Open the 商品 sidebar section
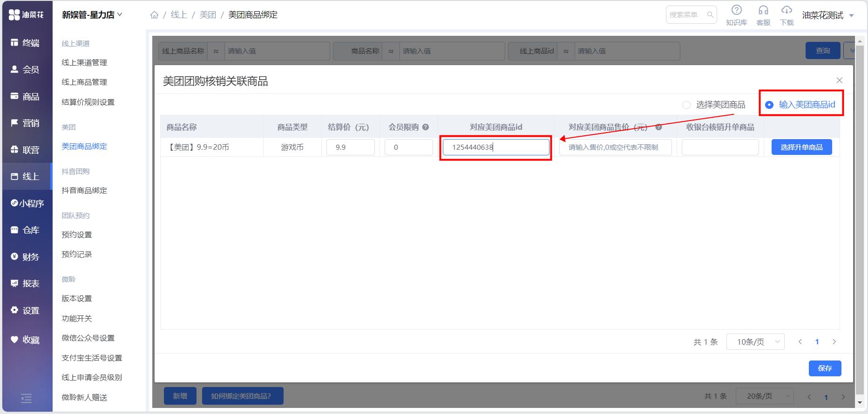The height and width of the screenshot is (414, 868). click(x=26, y=96)
